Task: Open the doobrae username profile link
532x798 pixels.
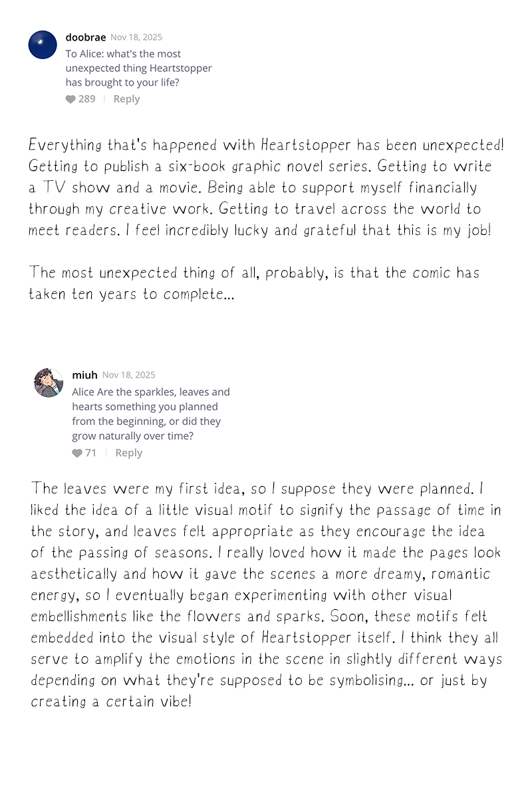Action: [x=85, y=37]
